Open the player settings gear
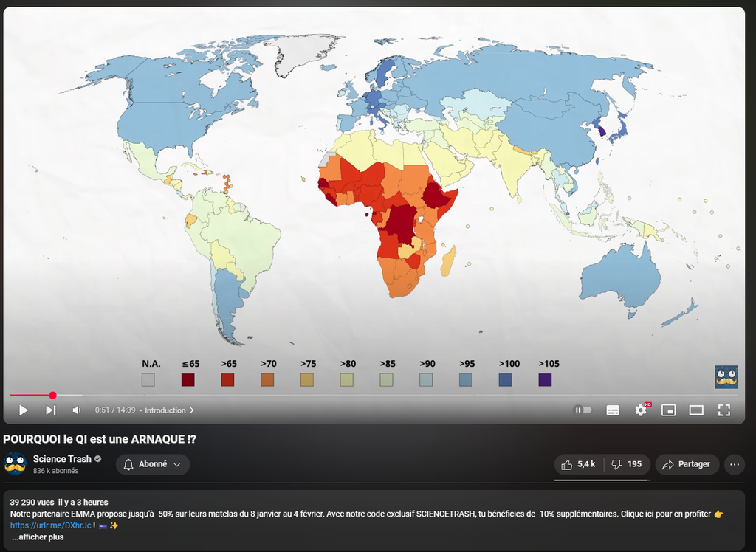Image resolution: width=756 pixels, height=552 pixels. (640, 410)
